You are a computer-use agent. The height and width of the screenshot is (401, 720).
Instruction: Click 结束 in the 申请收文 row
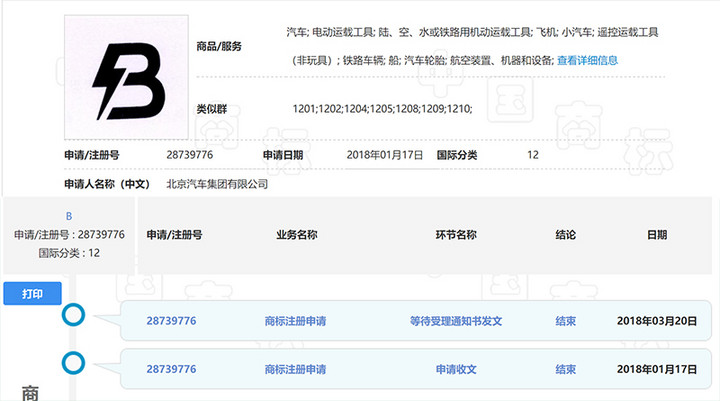[x=565, y=369]
